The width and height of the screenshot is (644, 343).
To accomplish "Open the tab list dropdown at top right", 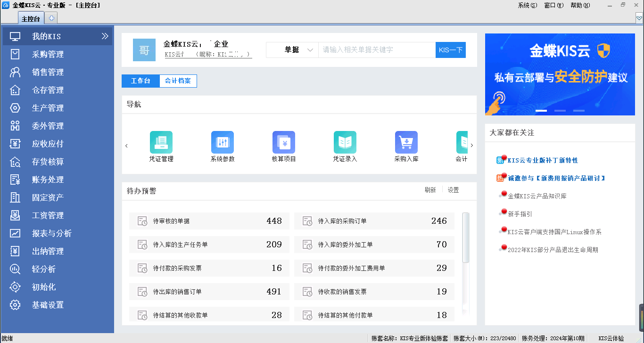I will tap(639, 18).
